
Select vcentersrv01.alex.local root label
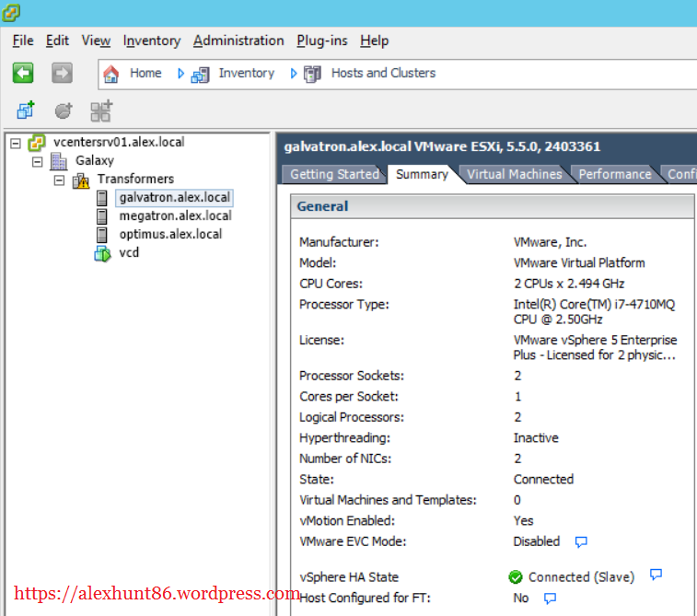[119, 142]
